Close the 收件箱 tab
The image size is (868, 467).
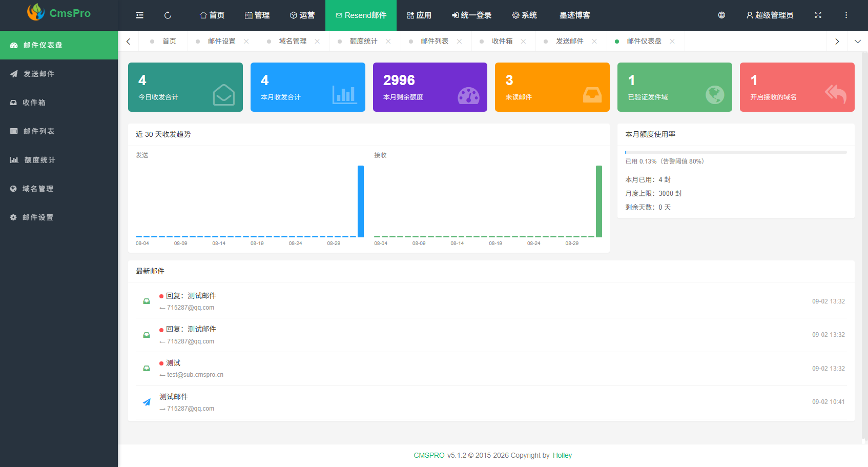pyautogui.click(x=523, y=42)
